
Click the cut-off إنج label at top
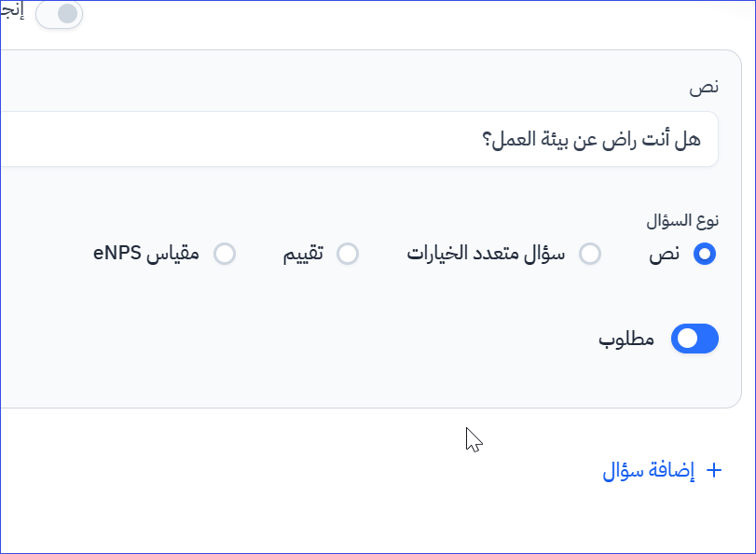[x=11, y=14]
